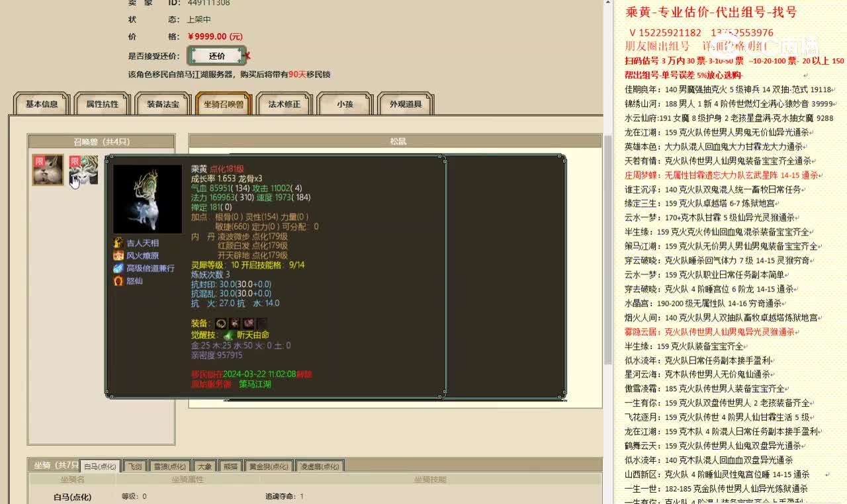Open the 小孩 tab
Viewport: 847px width, 504px height.
click(x=345, y=104)
